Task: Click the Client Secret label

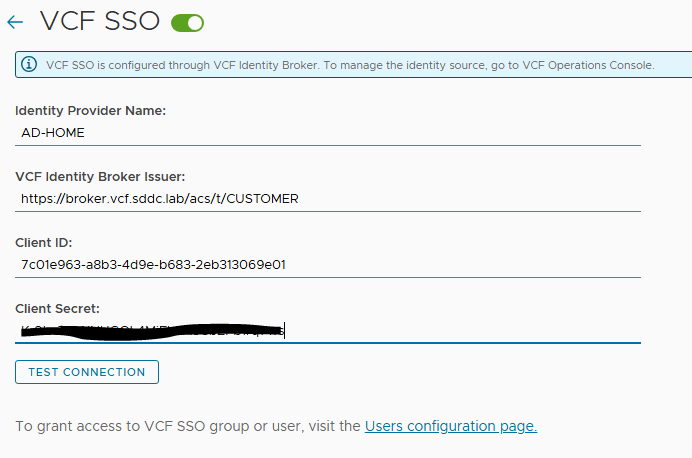Action: click(57, 308)
